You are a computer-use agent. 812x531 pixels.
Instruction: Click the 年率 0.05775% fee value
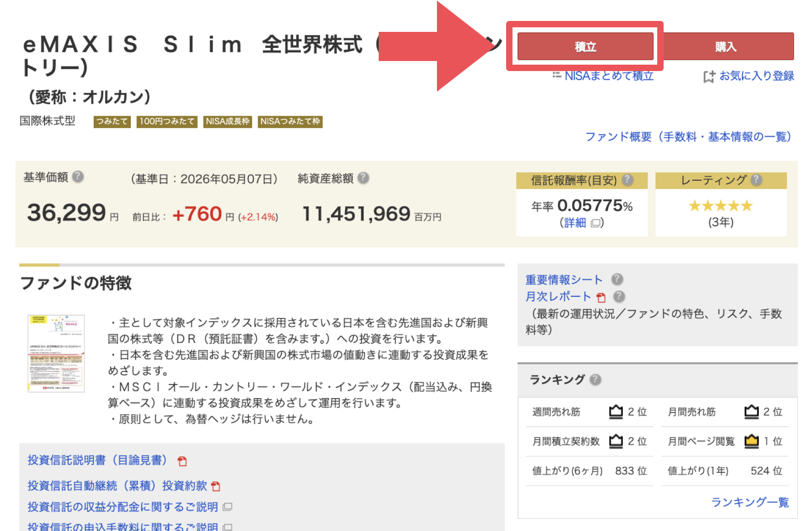[582, 206]
